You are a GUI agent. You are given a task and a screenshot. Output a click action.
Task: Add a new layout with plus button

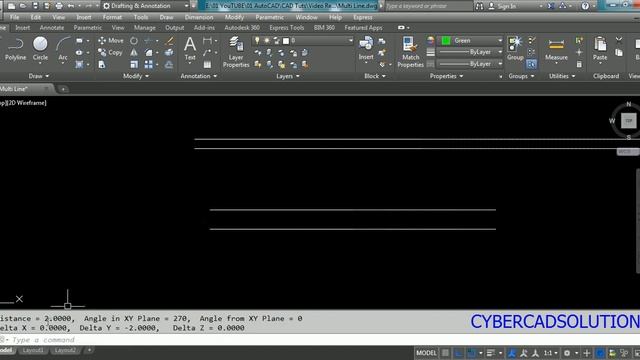(89, 350)
